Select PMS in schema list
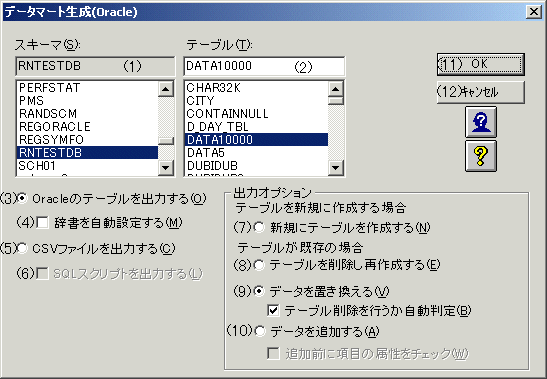The width and height of the screenshot is (547, 379). coord(87,101)
